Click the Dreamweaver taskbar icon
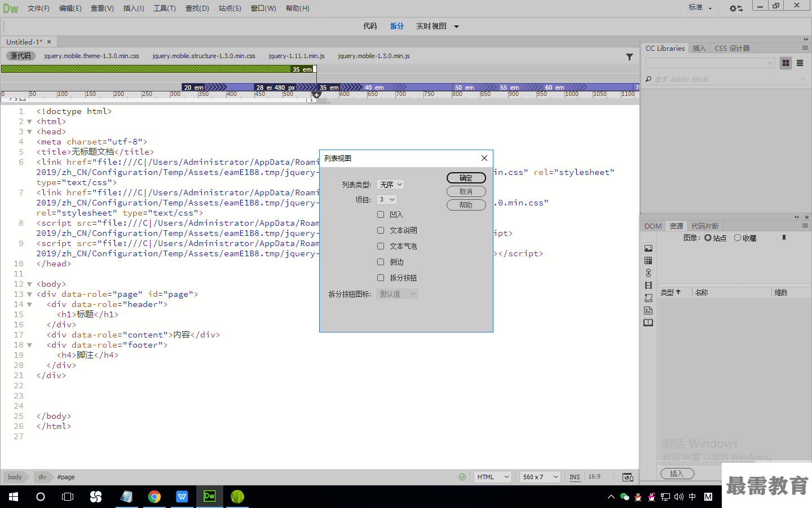This screenshot has height=508, width=812. tap(209, 497)
